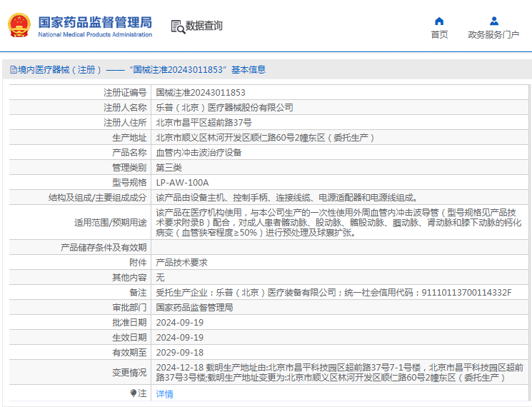This screenshot has height=407, width=532.
Task: Open the 详情 link
Action: click(164, 393)
